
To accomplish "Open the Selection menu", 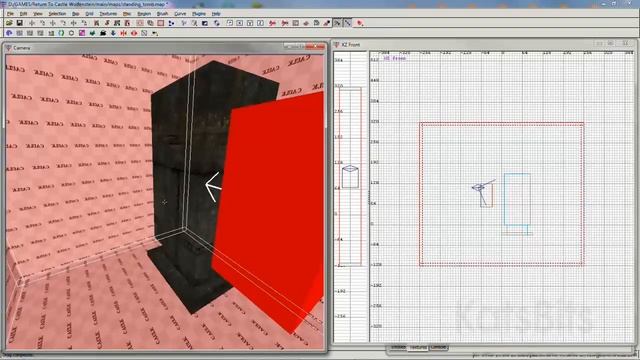I will 57,13.
